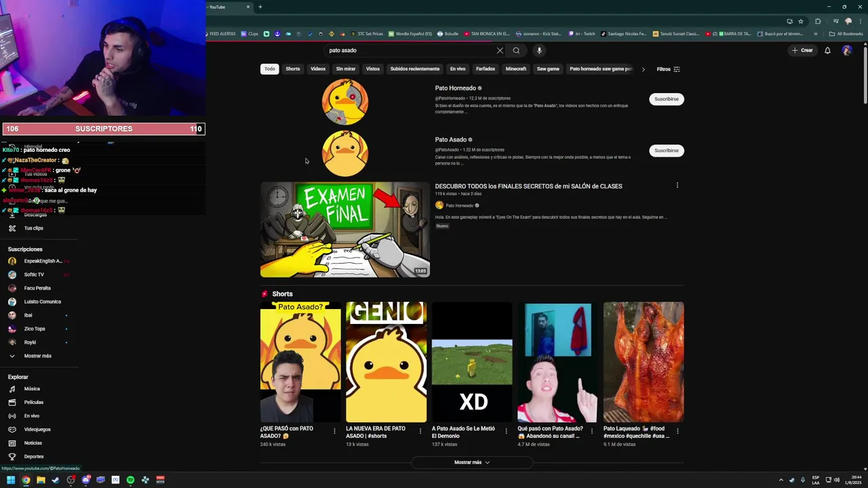Open the QUE PASÓ con PATO ASADO short
This screenshot has width=868, height=488.
[300, 362]
